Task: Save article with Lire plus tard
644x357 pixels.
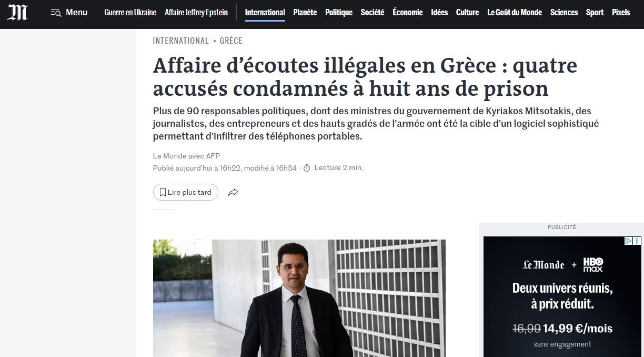Action: tap(185, 192)
